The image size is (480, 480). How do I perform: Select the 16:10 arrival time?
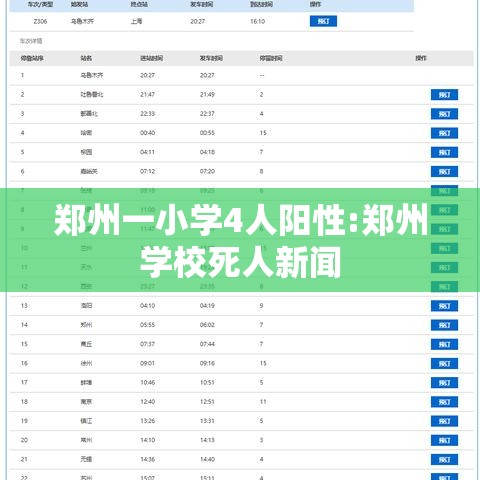(257, 21)
